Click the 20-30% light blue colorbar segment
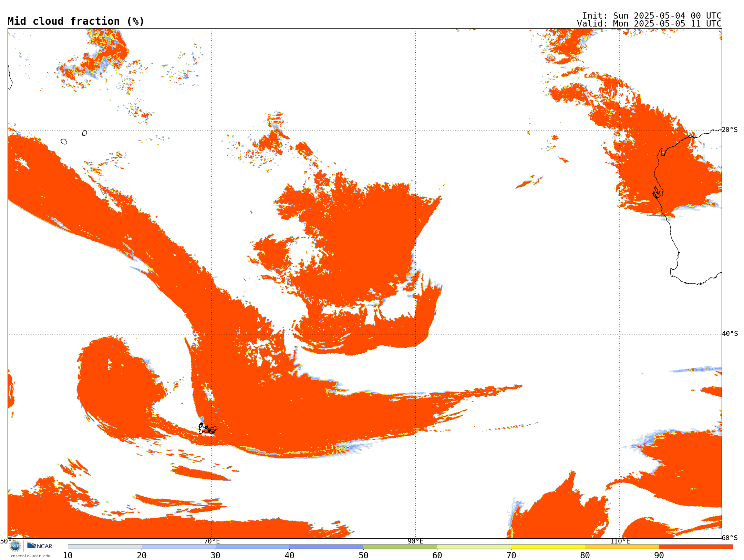This screenshot has width=744, height=560. 178,547
